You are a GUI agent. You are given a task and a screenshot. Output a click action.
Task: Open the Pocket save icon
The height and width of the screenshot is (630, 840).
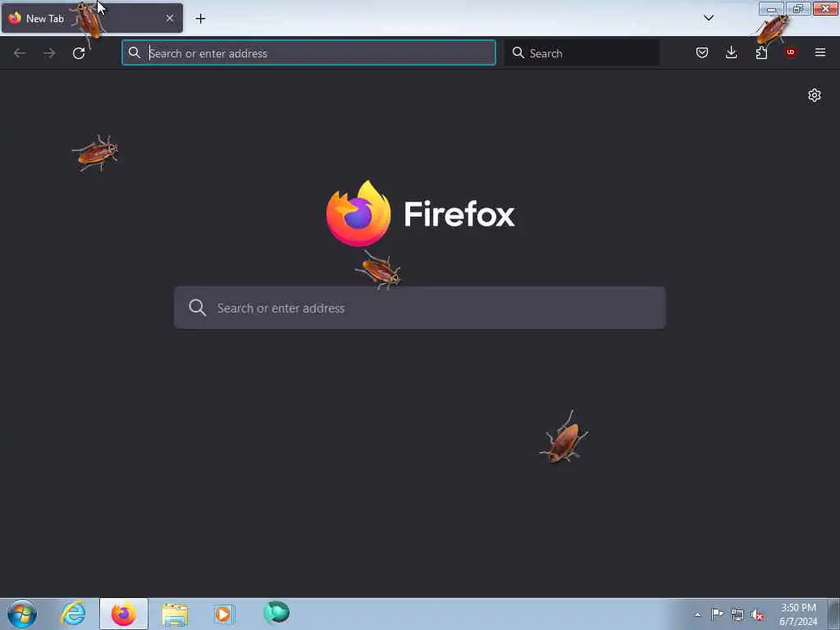702,52
